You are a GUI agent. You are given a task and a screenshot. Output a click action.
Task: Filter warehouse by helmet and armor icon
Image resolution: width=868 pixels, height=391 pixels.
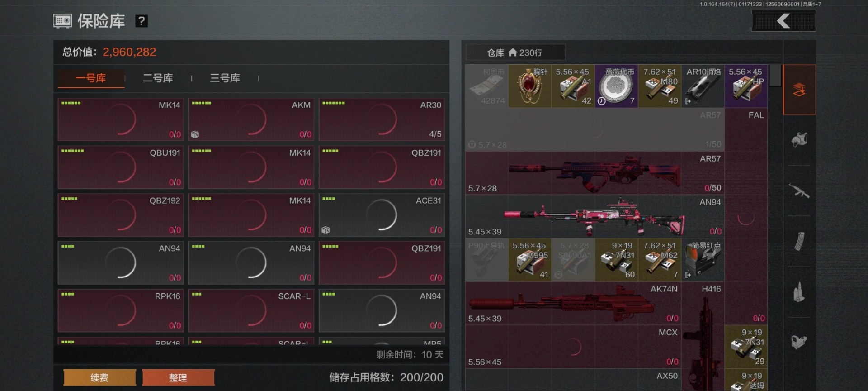799,139
